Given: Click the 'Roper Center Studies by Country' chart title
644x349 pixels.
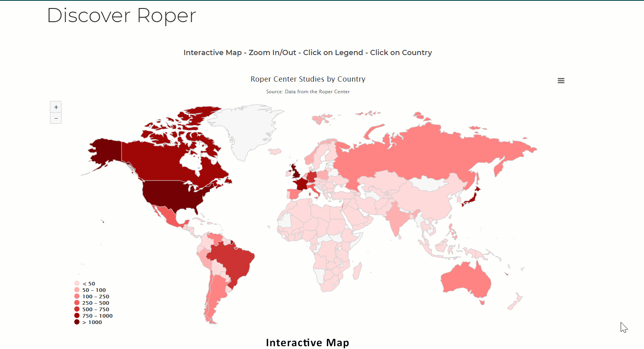Looking at the screenshot, I should [x=308, y=79].
